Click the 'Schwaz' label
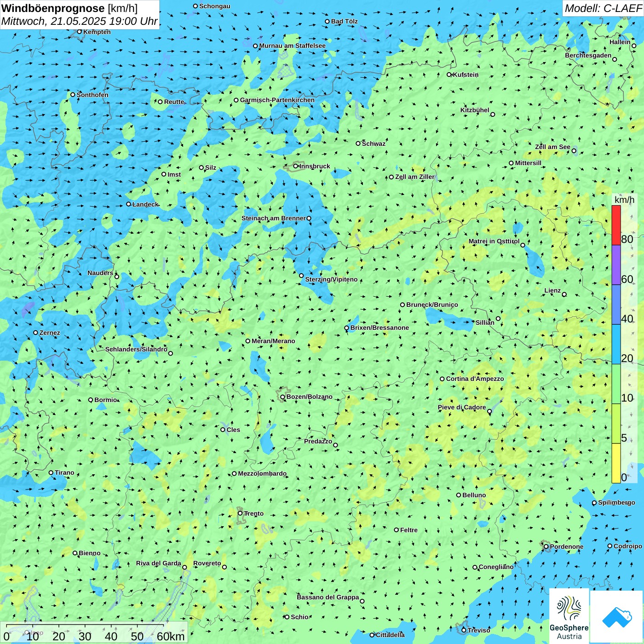The width and height of the screenshot is (644, 644). click(x=374, y=144)
